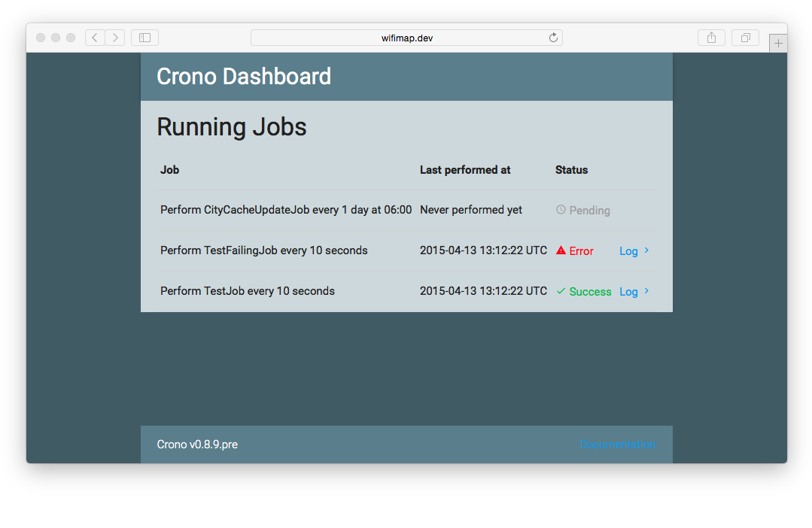Open the Log link for TestJob

point(628,292)
